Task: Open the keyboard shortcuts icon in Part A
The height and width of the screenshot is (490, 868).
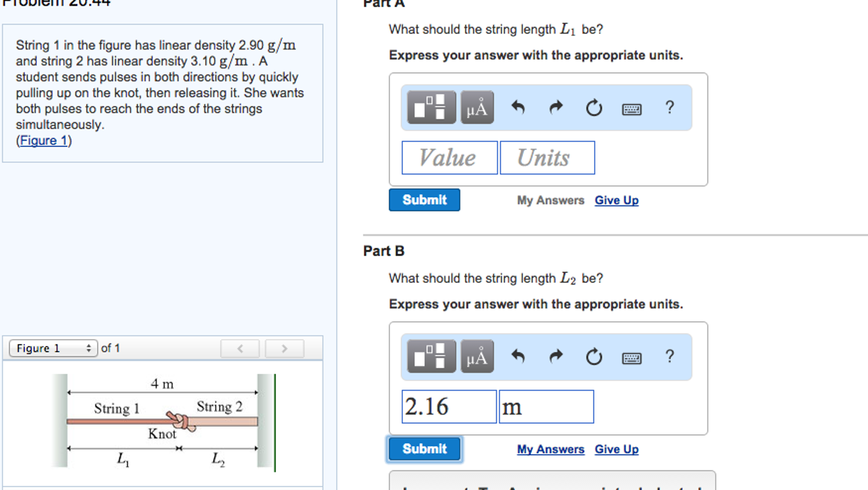Action: [631, 108]
